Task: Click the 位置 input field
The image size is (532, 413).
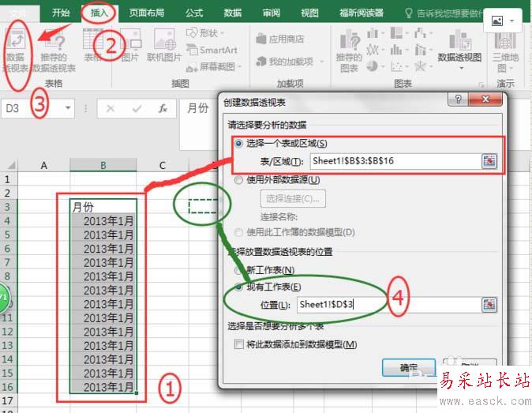Action: [389, 305]
